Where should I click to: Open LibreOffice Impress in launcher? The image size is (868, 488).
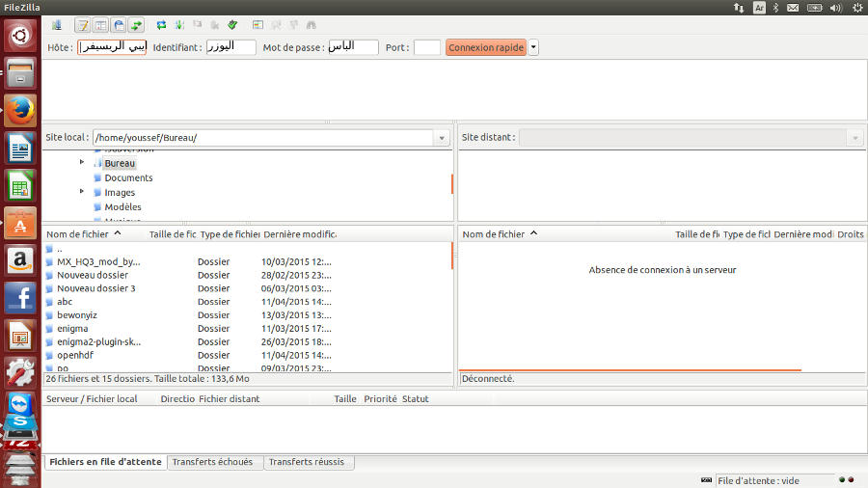click(x=20, y=336)
